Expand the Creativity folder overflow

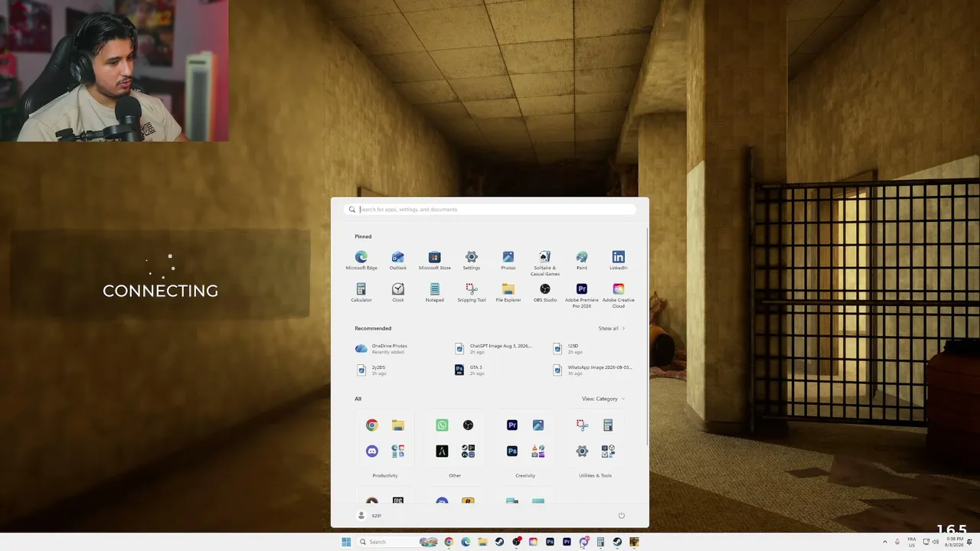[x=538, y=452]
